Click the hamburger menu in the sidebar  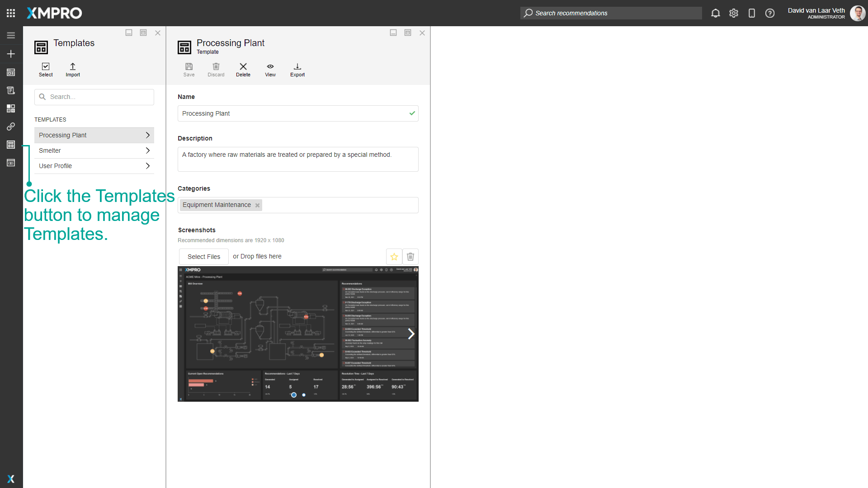11,35
